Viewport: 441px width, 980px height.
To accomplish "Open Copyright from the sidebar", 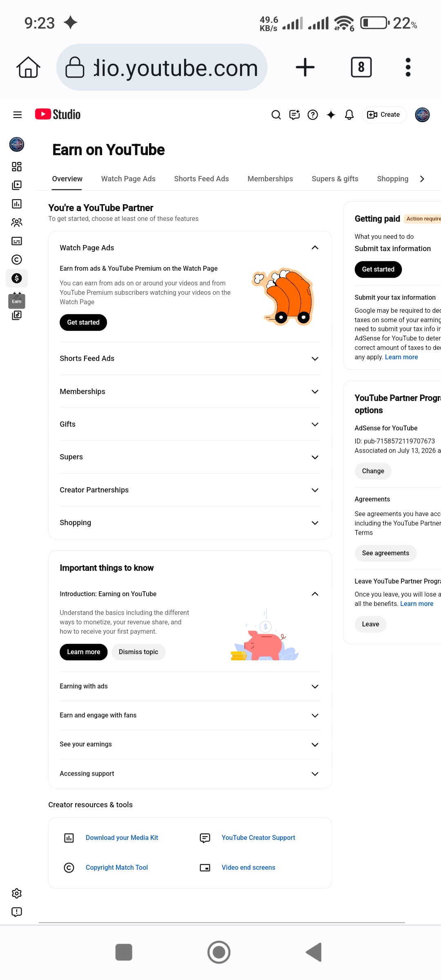I will point(17,260).
